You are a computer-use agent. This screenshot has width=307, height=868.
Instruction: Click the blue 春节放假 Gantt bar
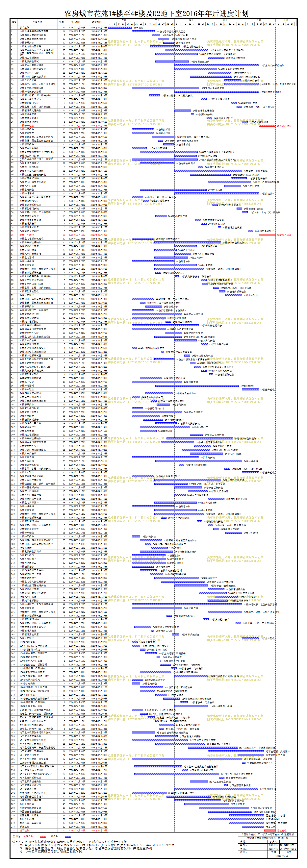(x=120, y=28)
